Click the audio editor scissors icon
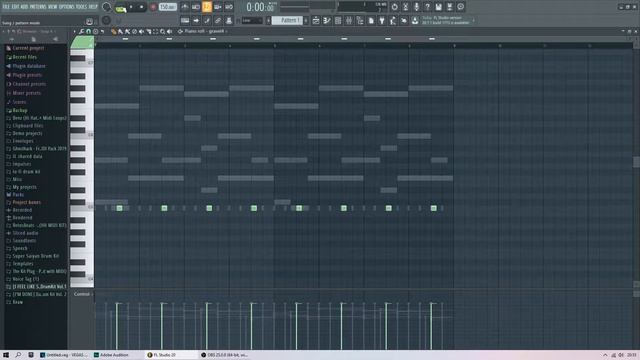This screenshot has width=640, height=360. (x=405, y=7)
